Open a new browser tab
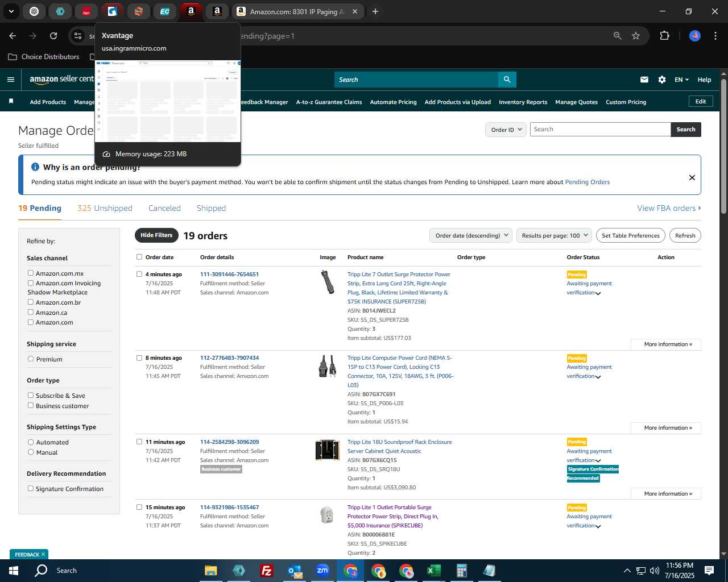728x582 pixels. point(375,11)
